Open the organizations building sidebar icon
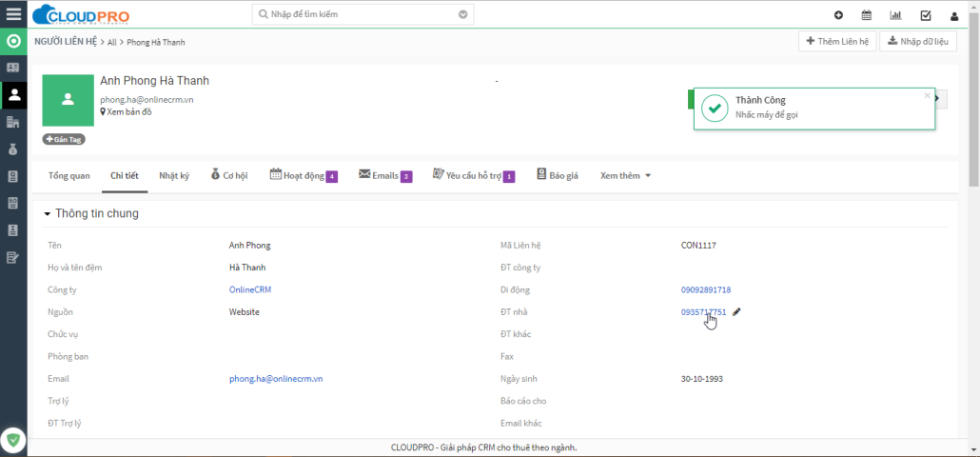 [x=13, y=122]
